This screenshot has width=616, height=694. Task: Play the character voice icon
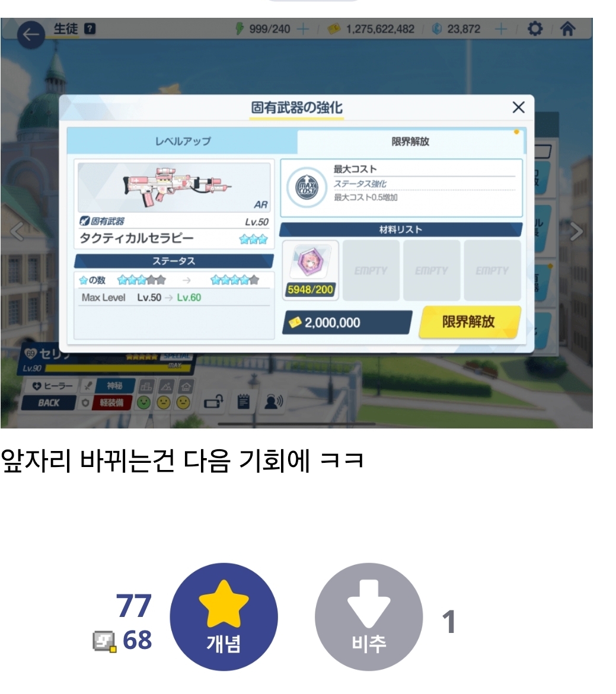273,402
